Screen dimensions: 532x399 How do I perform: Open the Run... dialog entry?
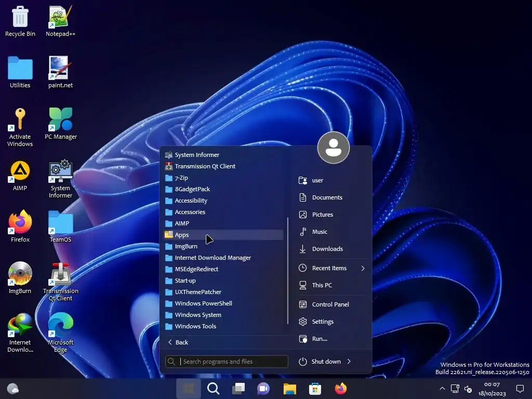(332, 339)
